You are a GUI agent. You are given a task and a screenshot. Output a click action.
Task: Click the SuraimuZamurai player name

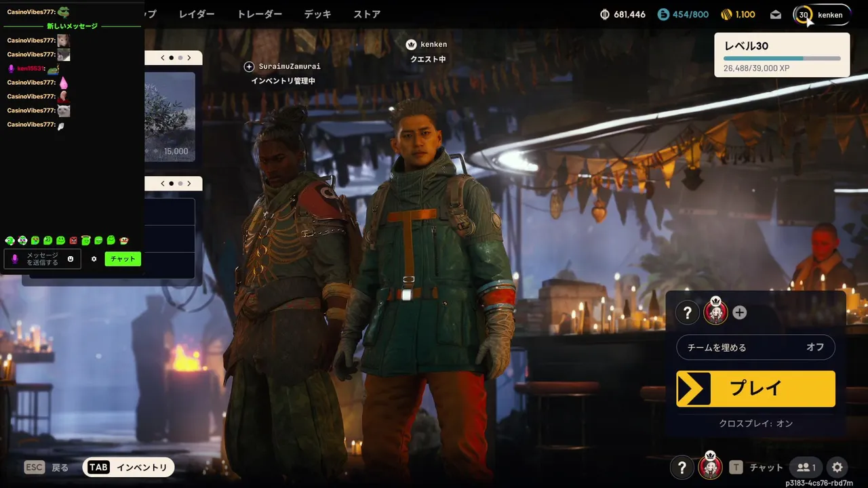(290, 66)
